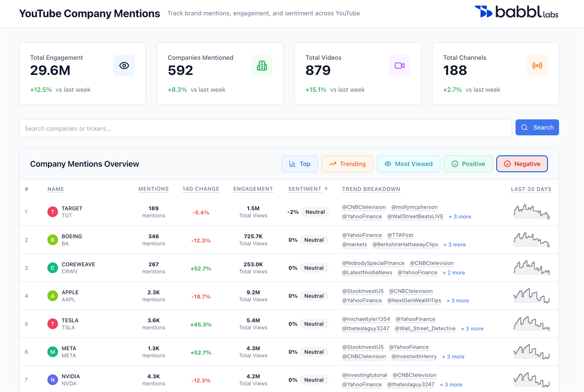The image size is (584, 392).
Task: Open Tesla's 30-day sparkline chart
Action: [x=531, y=324]
